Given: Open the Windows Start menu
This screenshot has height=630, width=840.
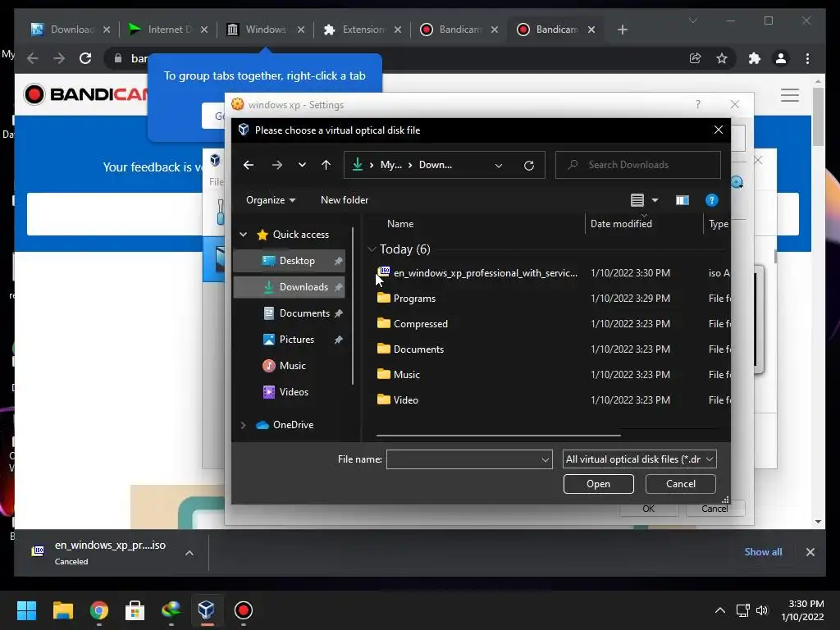Looking at the screenshot, I should coord(26,610).
